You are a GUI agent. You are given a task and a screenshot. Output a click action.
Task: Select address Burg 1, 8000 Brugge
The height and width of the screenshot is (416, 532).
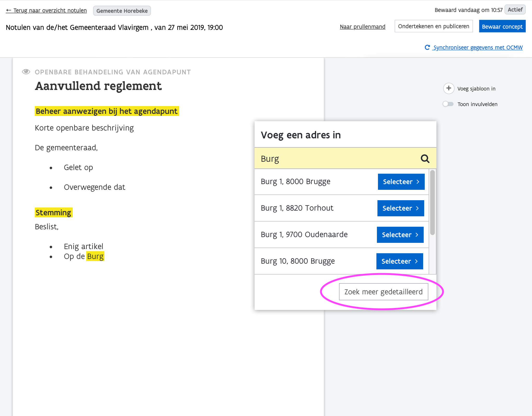pos(401,182)
